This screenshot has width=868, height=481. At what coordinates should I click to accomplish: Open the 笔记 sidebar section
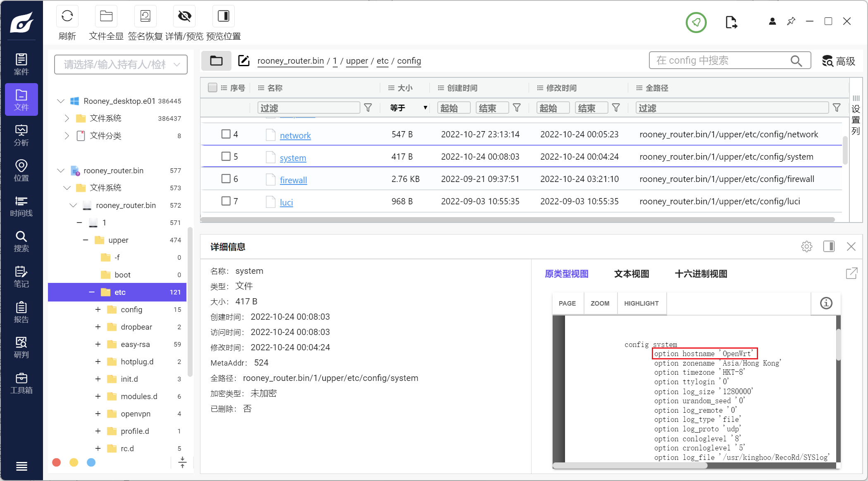pyautogui.click(x=21, y=277)
